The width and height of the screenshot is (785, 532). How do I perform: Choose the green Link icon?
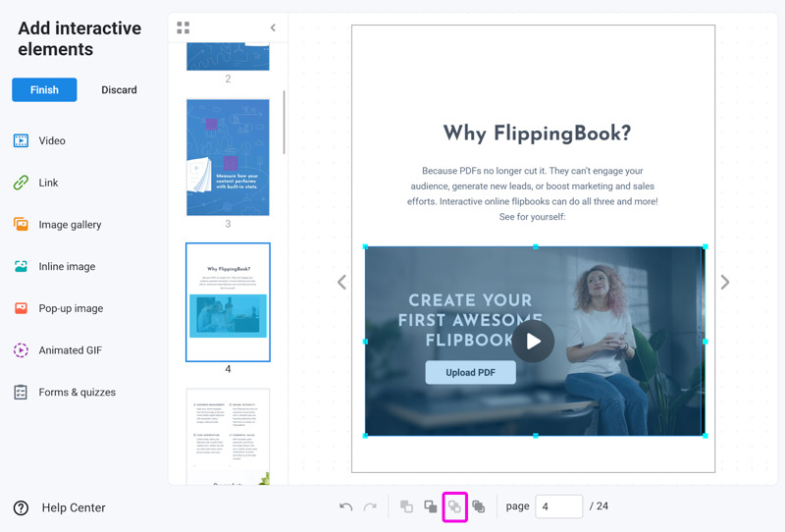point(21,183)
